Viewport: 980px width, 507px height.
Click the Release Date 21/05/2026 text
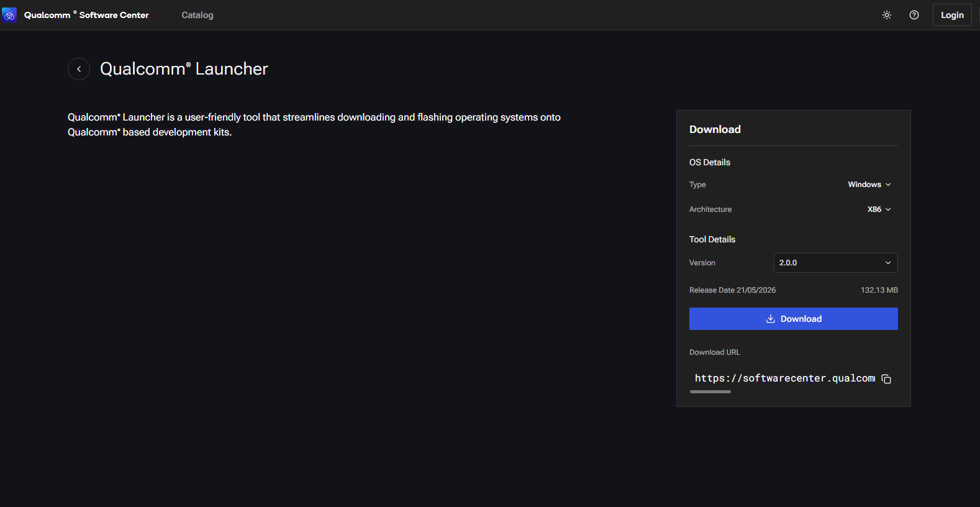732,290
